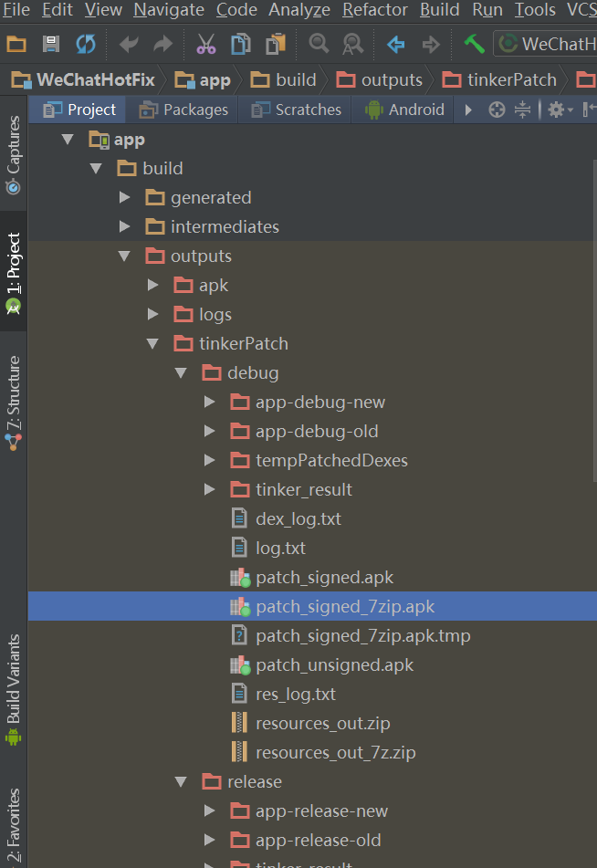Collapse the build folder
Viewport: 597px width, 868px height.
[x=96, y=168]
